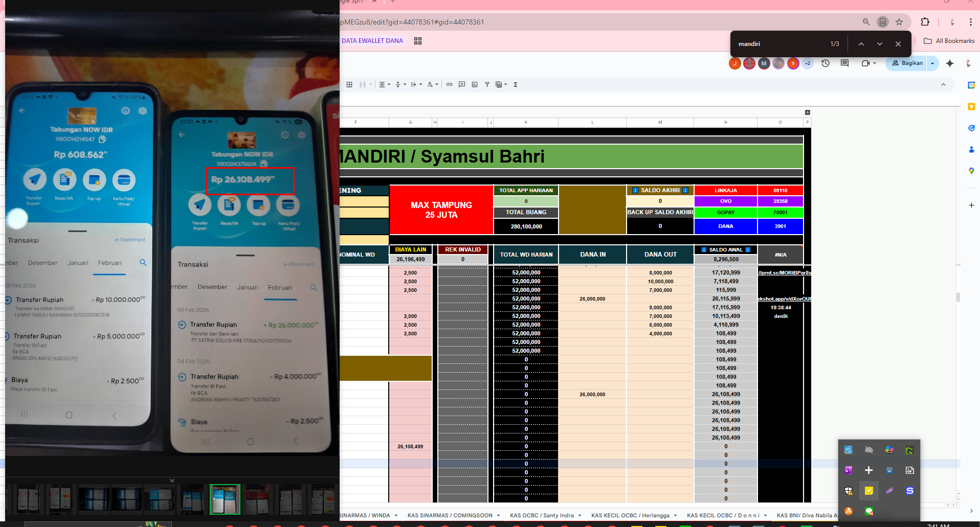Click the tab groups grid icon in bookmarks bar
Image resolution: width=980 pixels, height=527 pixels.
tap(418, 41)
